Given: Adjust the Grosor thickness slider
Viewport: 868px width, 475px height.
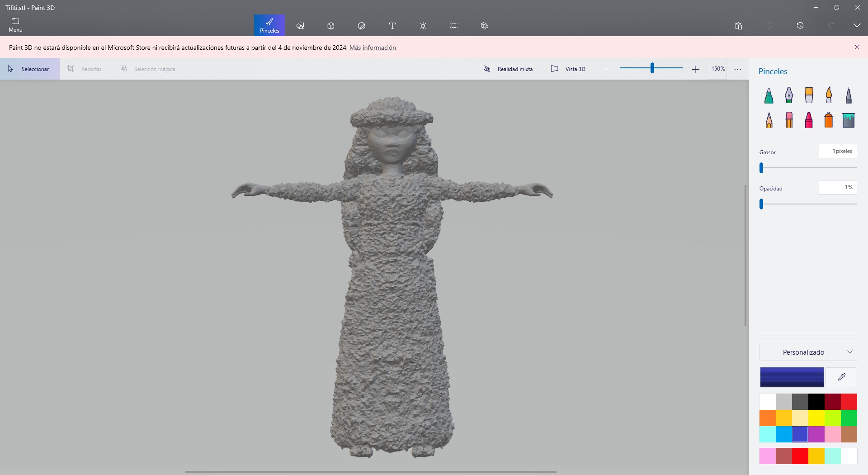Looking at the screenshot, I should click(x=808, y=168).
